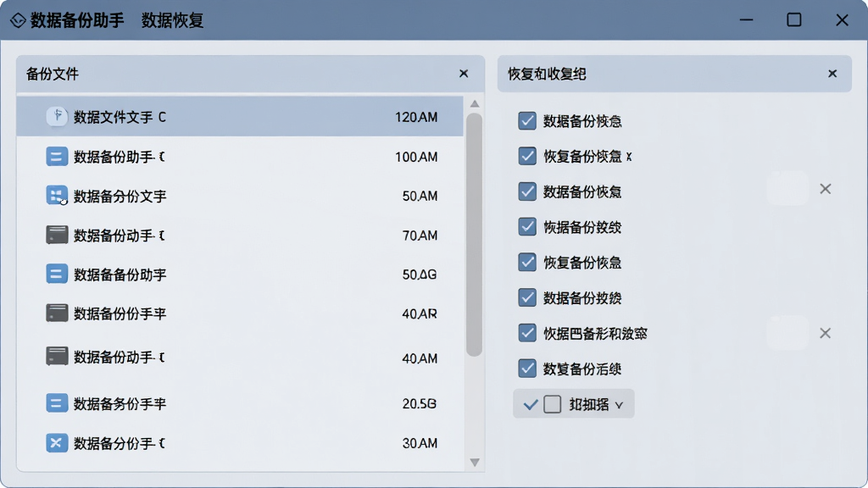This screenshot has height=488, width=868.
Task: Select the file name 数据备务份手率
Action: pos(120,404)
